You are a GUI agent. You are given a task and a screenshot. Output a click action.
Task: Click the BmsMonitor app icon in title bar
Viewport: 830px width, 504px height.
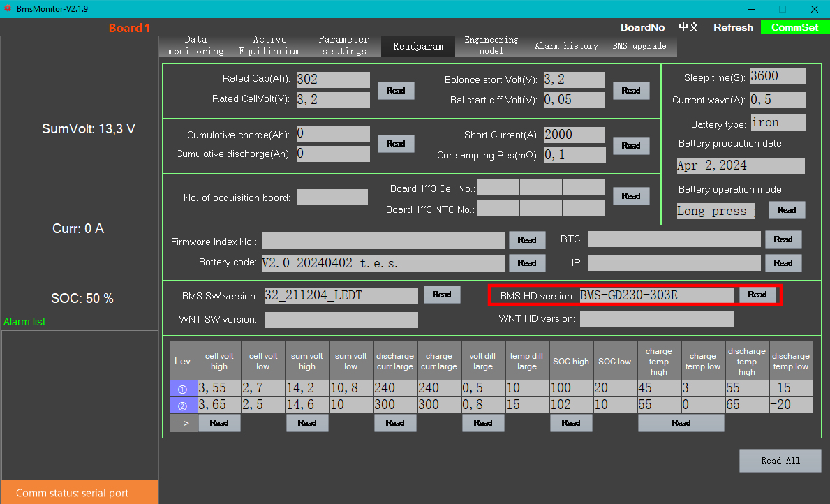click(x=8, y=8)
